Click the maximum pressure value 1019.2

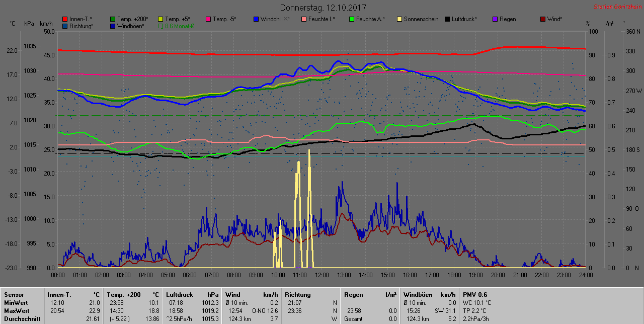(x=210, y=311)
